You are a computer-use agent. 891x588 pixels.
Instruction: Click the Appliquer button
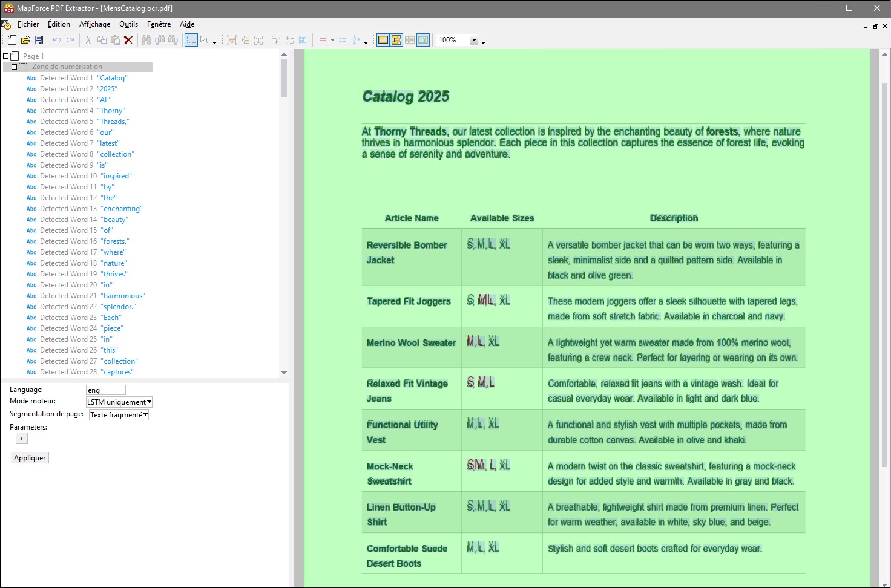pos(30,458)
